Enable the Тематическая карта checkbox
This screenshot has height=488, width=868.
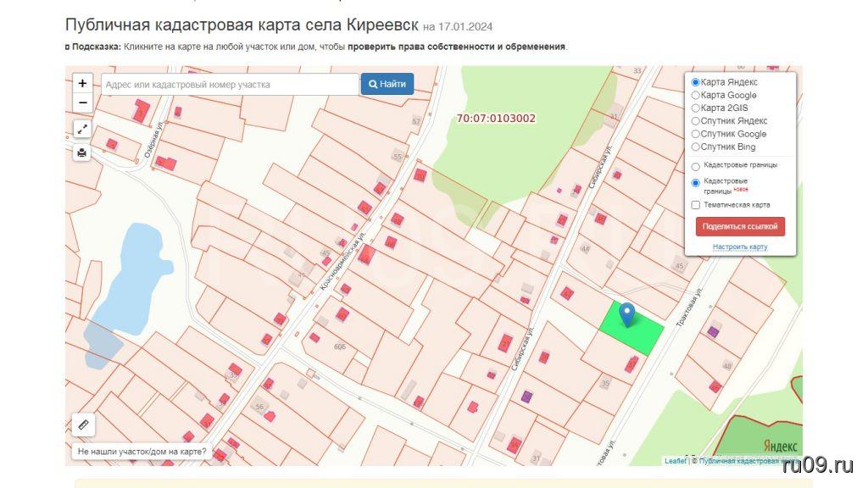(696, 205)
